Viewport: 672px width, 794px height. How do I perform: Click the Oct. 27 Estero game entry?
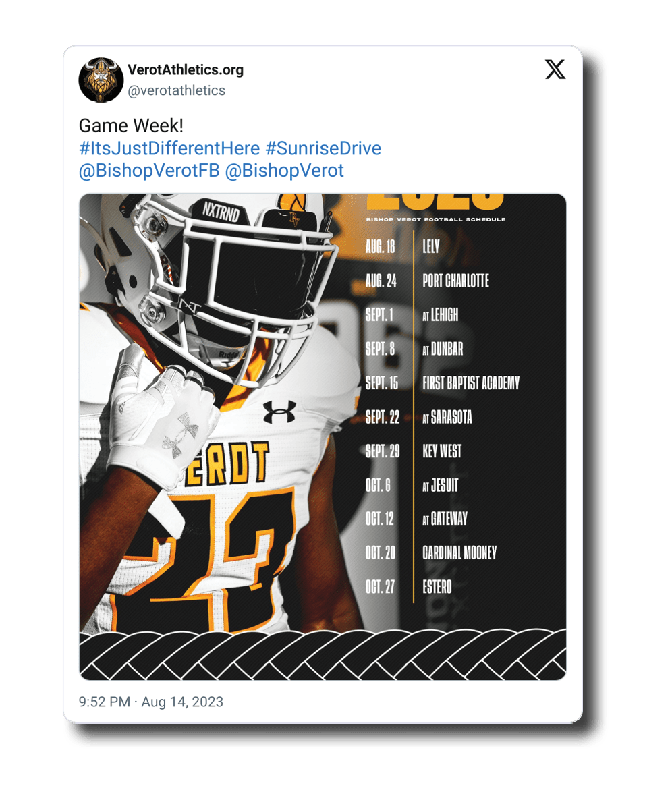(x=437, y=587)
